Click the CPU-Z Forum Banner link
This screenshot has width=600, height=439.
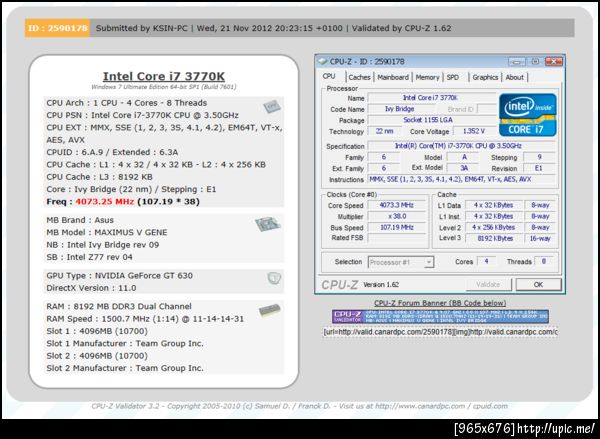coord(440,303)
